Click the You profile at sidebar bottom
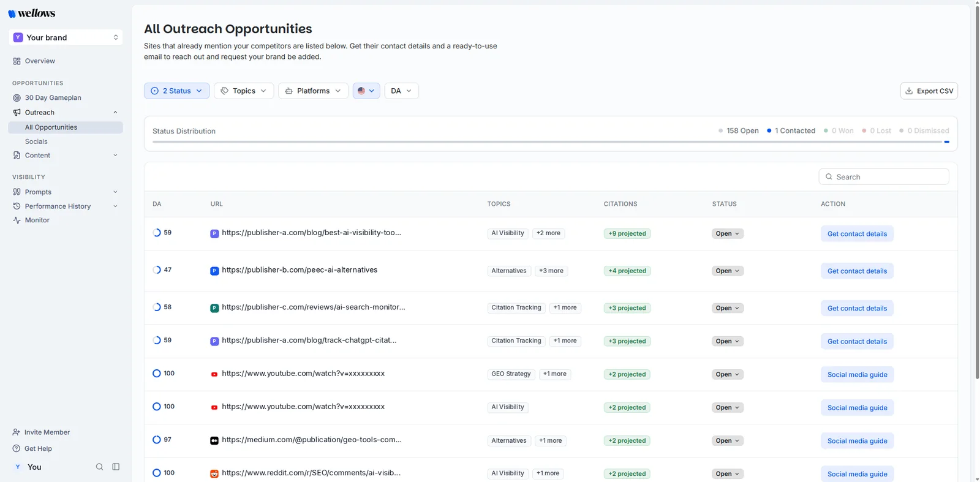 click(28, 467)
